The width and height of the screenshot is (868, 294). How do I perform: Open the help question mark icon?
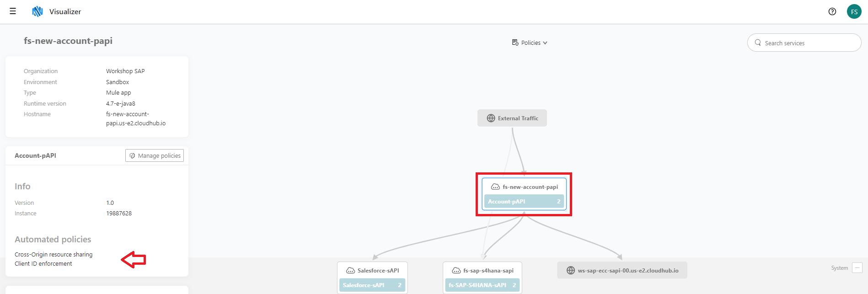832,11
